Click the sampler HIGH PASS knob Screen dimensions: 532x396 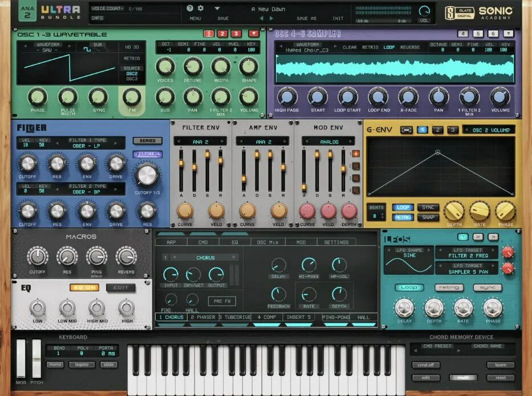pyautogui.click(x=287, y=97)
